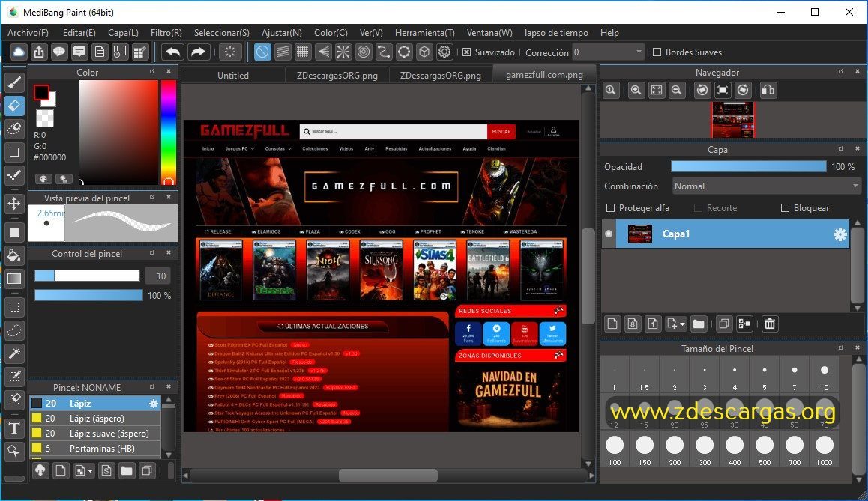The width and height of the screenshot is (868, 501).
Task: Choose the rectangular Select tool
Action: click(x=14, y=308)
